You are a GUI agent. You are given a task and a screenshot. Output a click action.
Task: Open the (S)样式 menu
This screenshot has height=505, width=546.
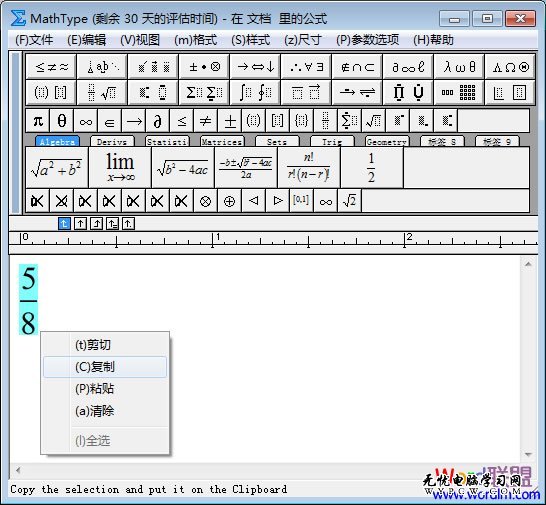click(250, 40)
